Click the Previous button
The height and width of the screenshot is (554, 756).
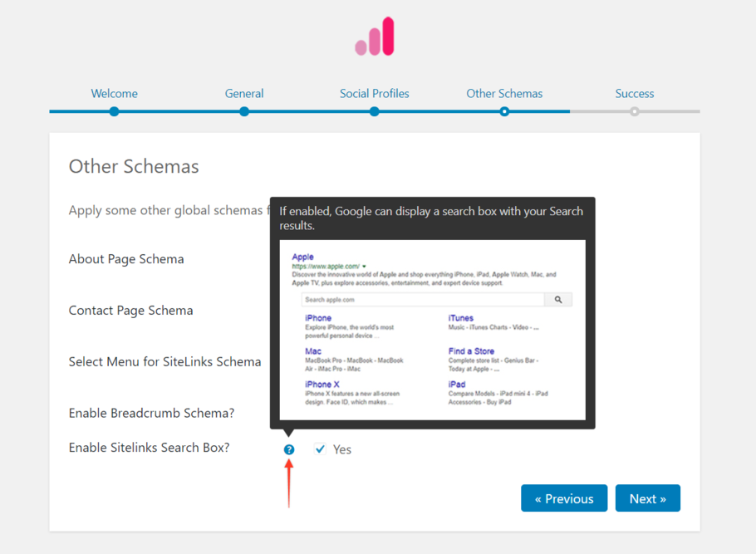pyautogui.click(x=564, y=498)
